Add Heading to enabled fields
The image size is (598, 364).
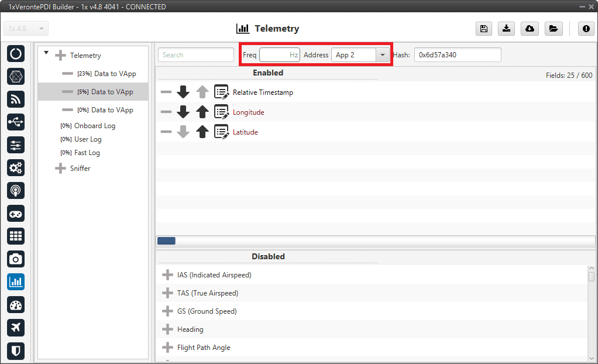tap(167, 329)
